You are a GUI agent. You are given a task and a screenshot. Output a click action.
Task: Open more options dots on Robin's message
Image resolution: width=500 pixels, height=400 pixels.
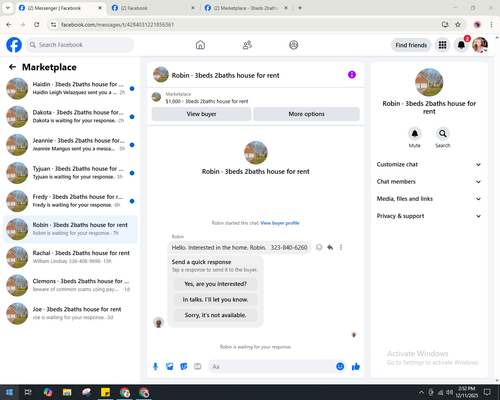tap(341, 247)
